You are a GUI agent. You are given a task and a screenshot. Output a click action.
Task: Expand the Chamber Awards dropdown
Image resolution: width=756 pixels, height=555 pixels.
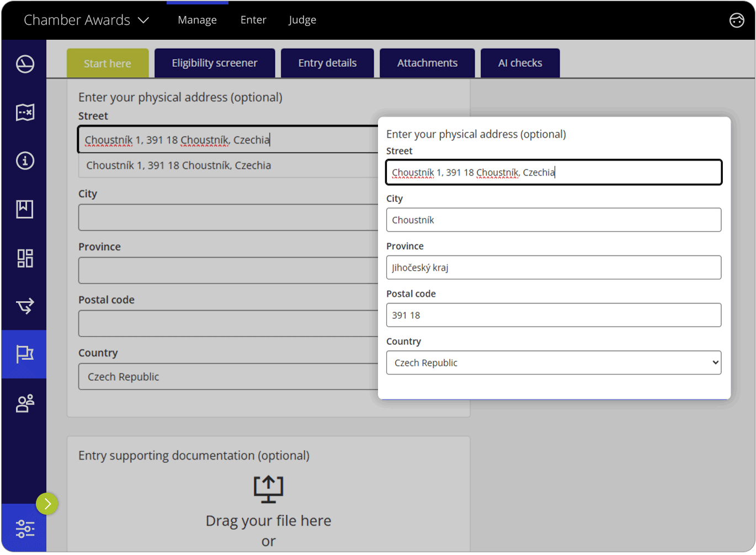87,20
